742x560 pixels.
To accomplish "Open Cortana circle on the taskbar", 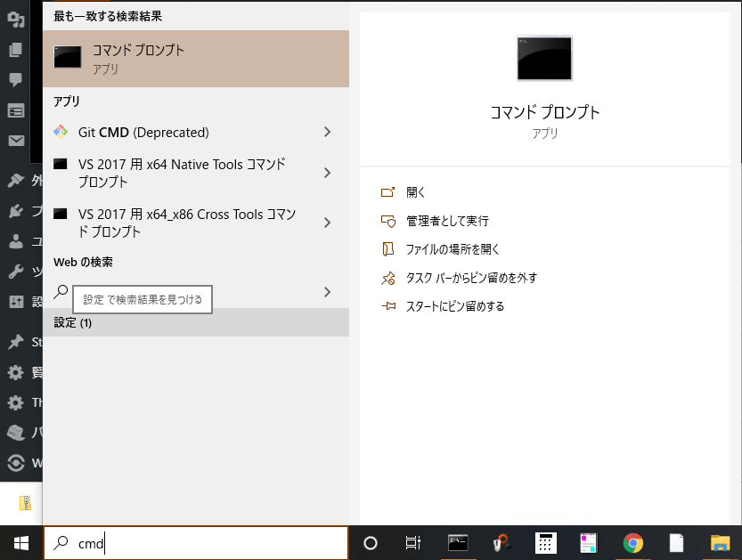I will (370, 543).
